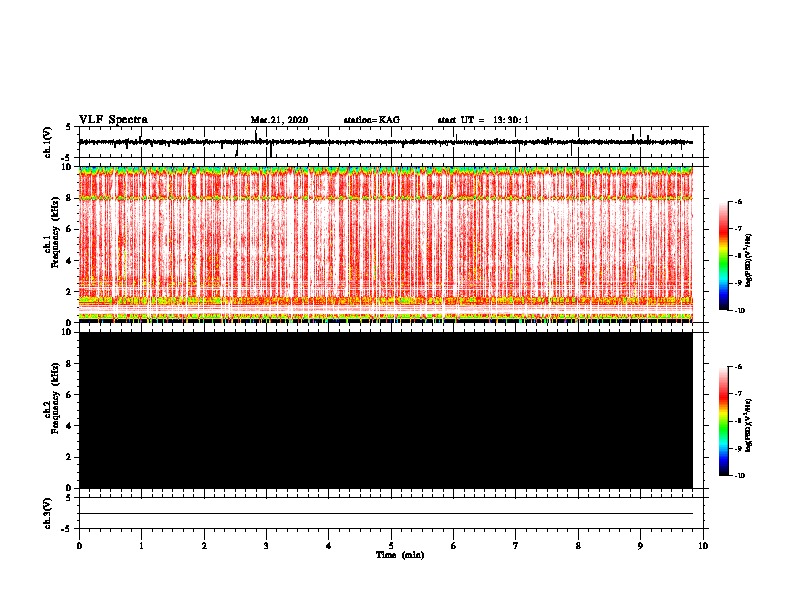Viewport: 792px width, 612px height.
Task: Click the ch.1 spectrogram color bar
Action: (x=723, y=256)
